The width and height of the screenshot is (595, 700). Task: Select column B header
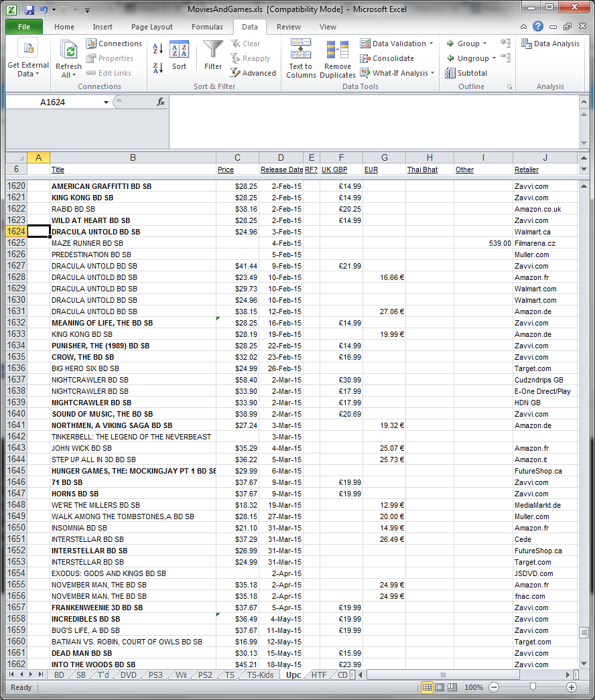pyautogui.click(x=133, y=157)
